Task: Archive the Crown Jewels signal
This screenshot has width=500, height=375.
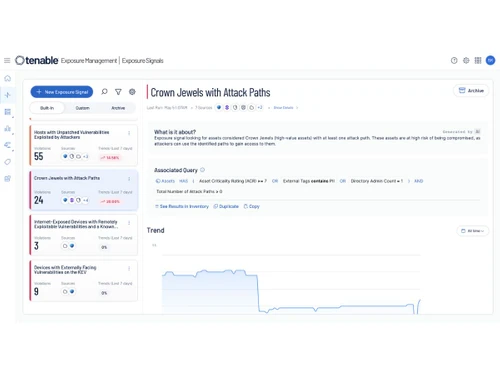Action: (x=471, y=91)
